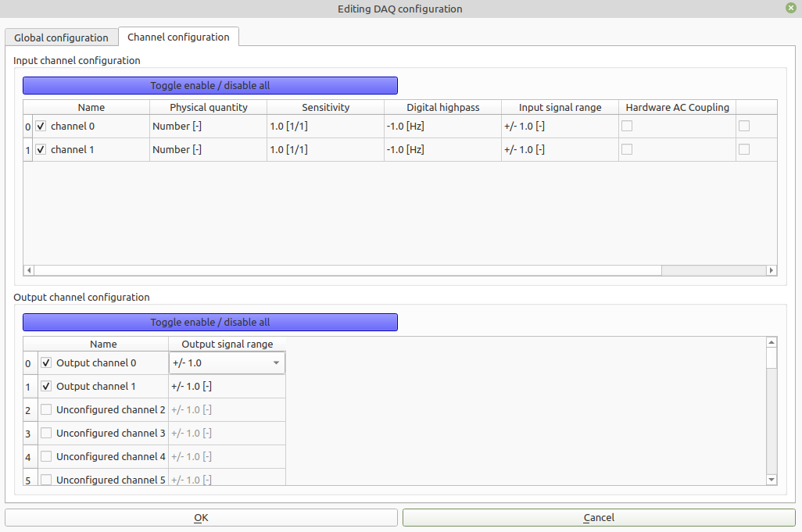This screenshot has height=532, width=802.
Task: Select the 'Output channel 0' name text
Action: click(x=96, y=362)
